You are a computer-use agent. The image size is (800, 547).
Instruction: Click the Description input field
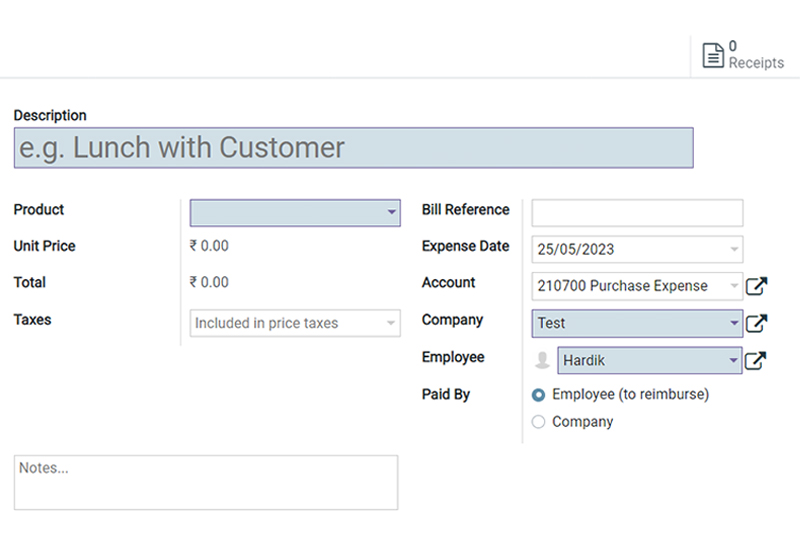pyautogui.click(x=354, y=148)
